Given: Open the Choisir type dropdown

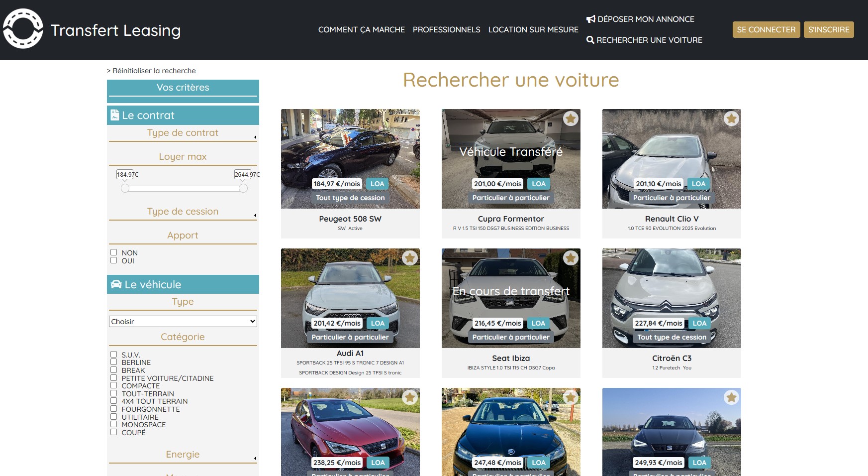Looking at the screenshot, I should 183,321.
